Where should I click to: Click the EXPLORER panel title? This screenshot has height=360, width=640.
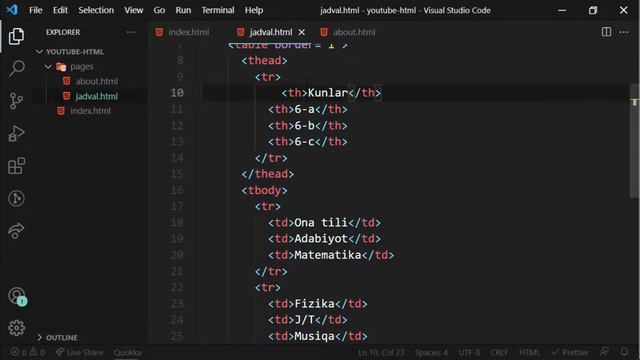63,32
